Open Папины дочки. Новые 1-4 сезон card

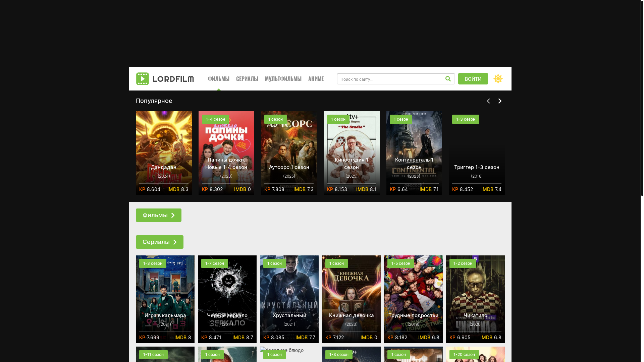point(226,153)
